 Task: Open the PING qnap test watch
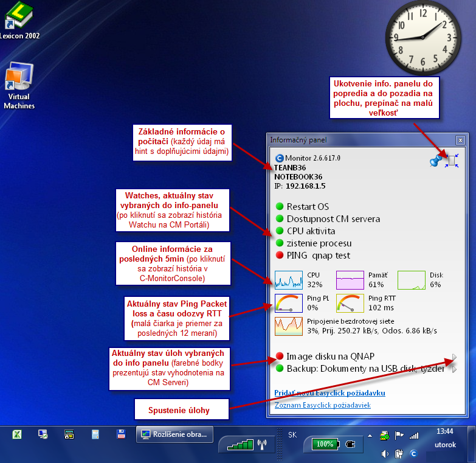318,256
